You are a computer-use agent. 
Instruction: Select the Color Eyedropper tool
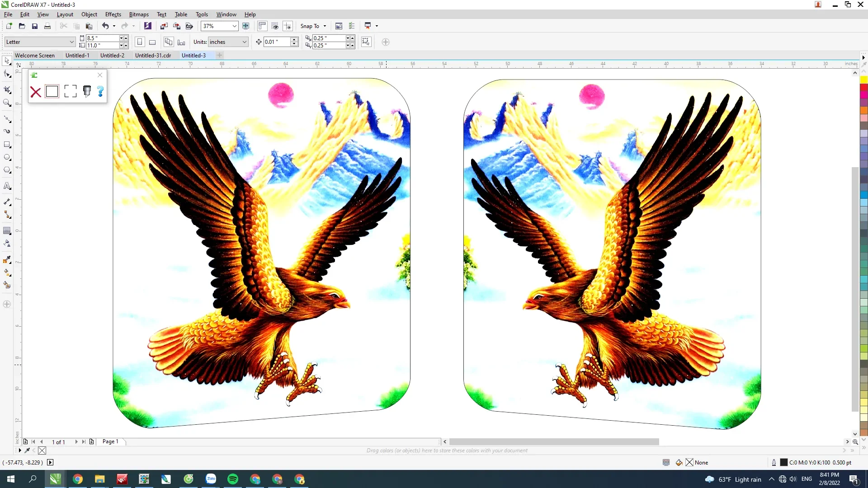tap(7, 259)
